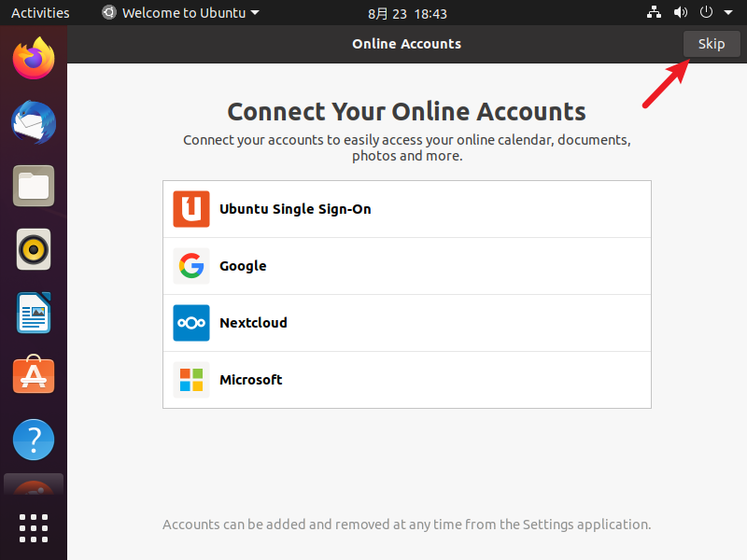Open the Help icon in dock
The height and width of the screenshot is (560, 747).
click(x=34, y=440)
